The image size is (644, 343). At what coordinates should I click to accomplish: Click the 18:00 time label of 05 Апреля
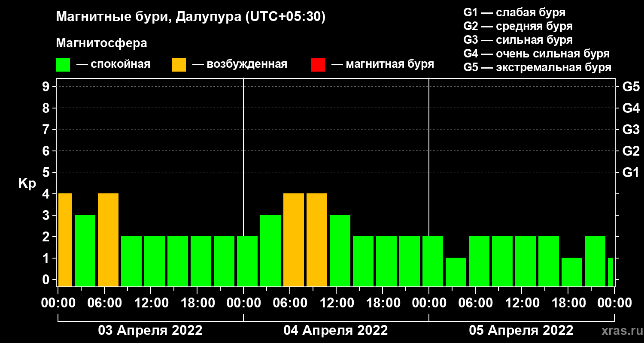coord(568,303)
